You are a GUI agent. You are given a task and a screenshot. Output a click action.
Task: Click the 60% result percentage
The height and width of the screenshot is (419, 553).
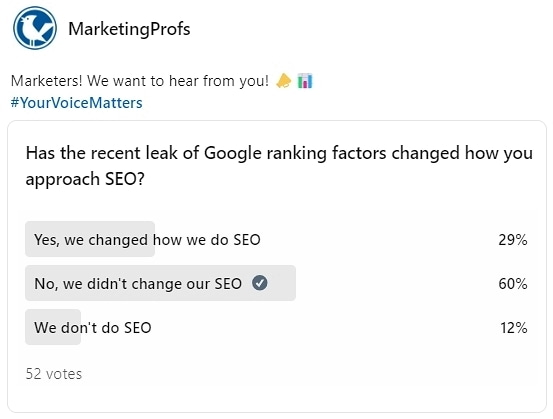[x=513, y=284]
